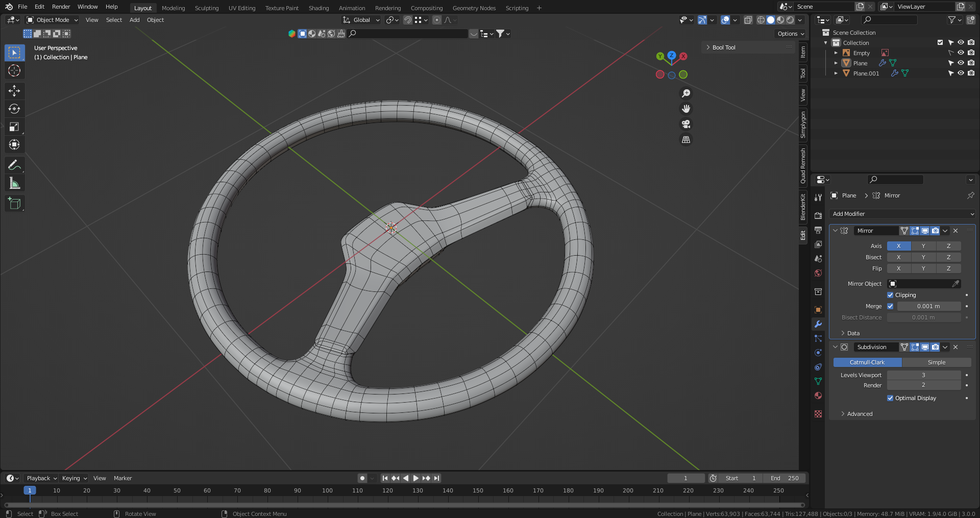Switch to orthographic/perspective grid icon
The width and height of the screenshot is (980, 518).
coord(686,140)
